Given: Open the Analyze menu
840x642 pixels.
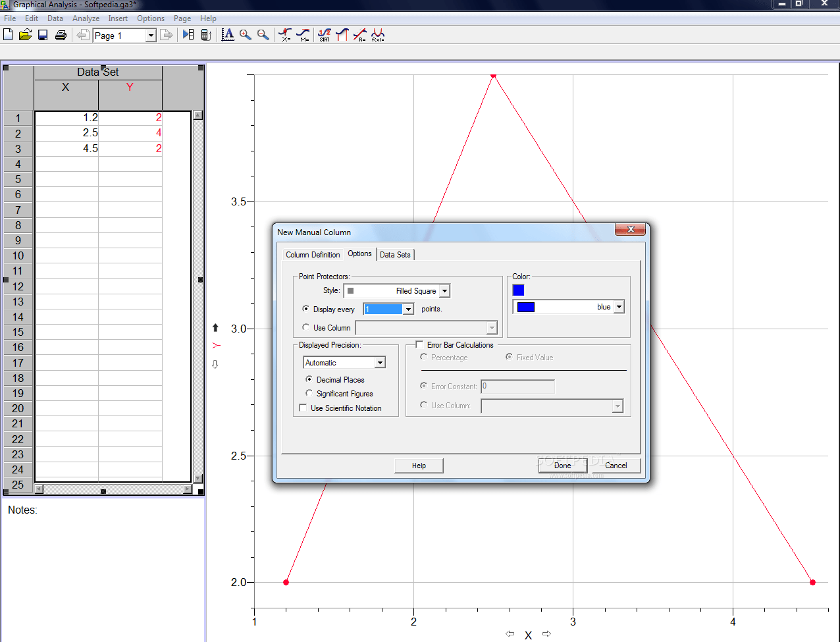Looking at the screenshot, I should click(x=86, y=18).
